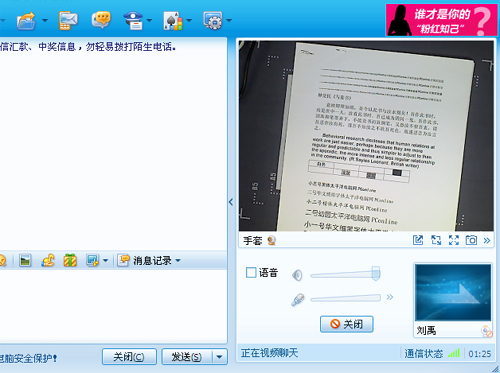Open dropdown arrow next to 发送 button
This screenshot has height=373, width=500.
[x=219, y=357]
